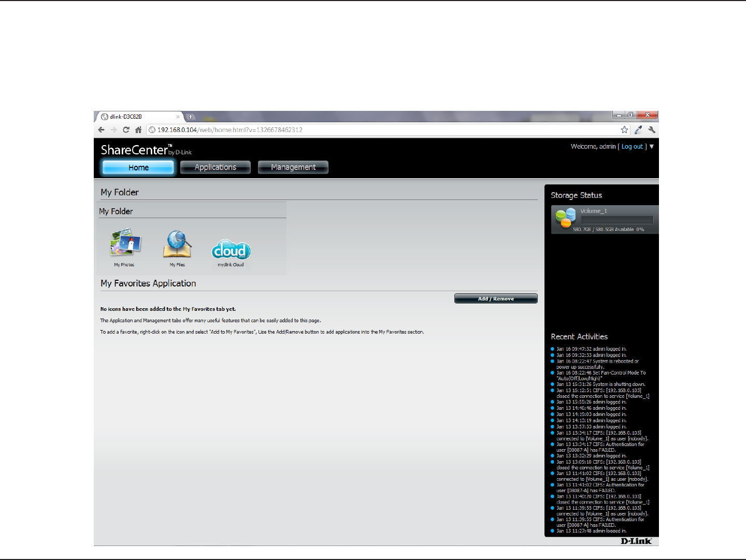Go back with the browser back arrow
This screenshot has width=746, height=560.
[x=102, y=130]
